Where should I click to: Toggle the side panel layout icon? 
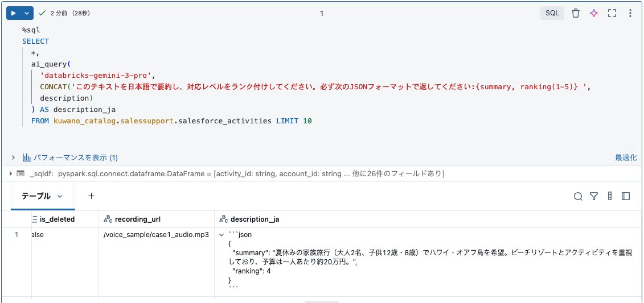[626, 196]
